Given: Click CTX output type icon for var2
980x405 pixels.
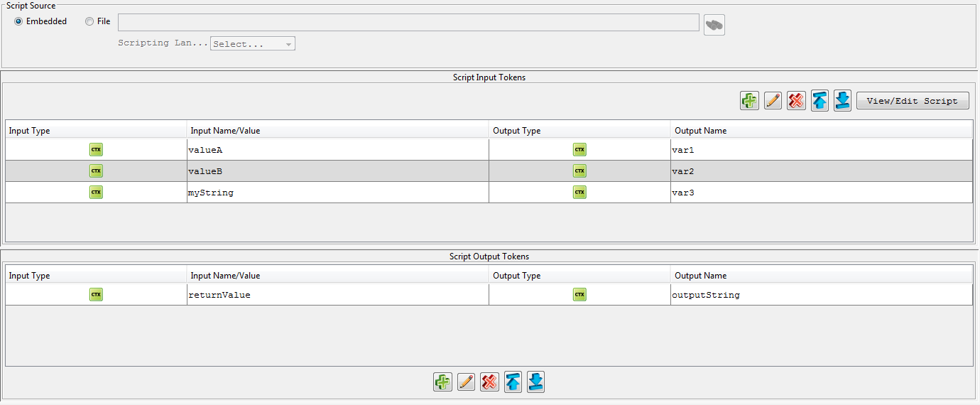Looking at the screenshot, I should [579, 171].
